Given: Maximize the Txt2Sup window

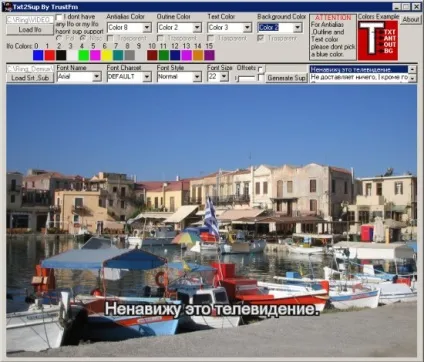Looking at the screenshot, I should [406, 7].
